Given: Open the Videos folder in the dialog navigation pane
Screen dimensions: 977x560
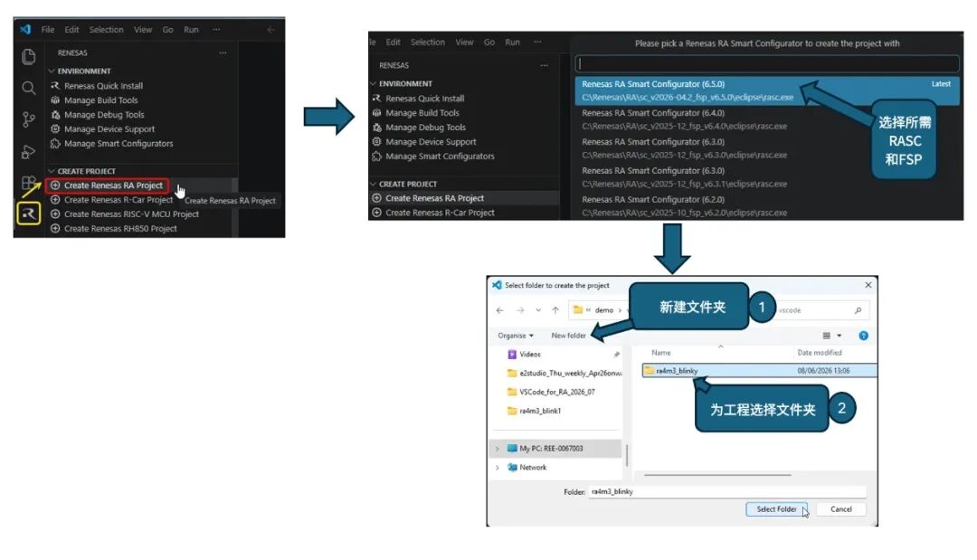Looking at the screenshot, I should (529, 355).
